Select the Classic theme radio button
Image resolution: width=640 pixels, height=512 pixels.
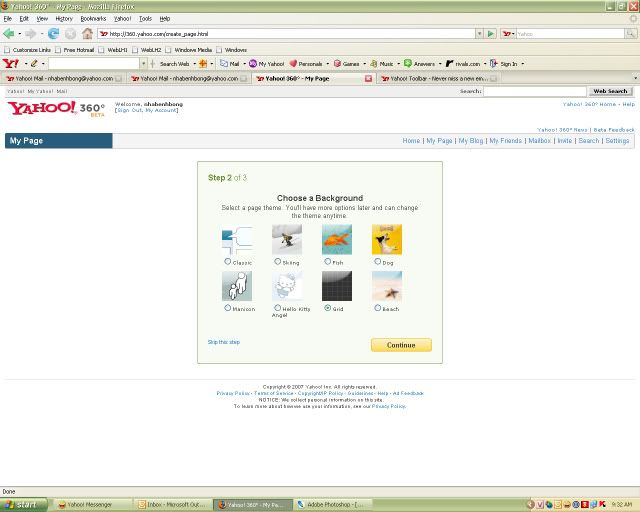click(228, 262)
